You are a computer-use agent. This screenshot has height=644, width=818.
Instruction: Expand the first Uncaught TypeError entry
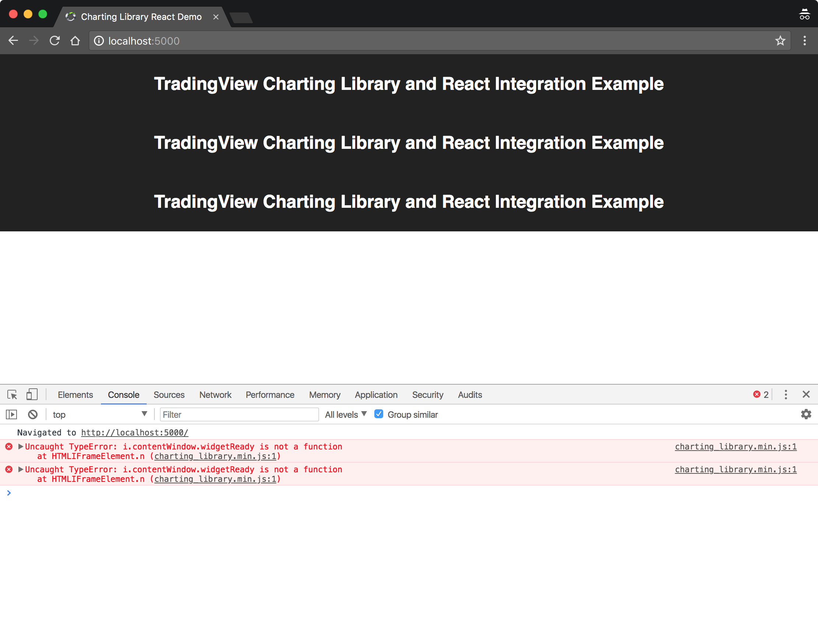pos(21,447)
